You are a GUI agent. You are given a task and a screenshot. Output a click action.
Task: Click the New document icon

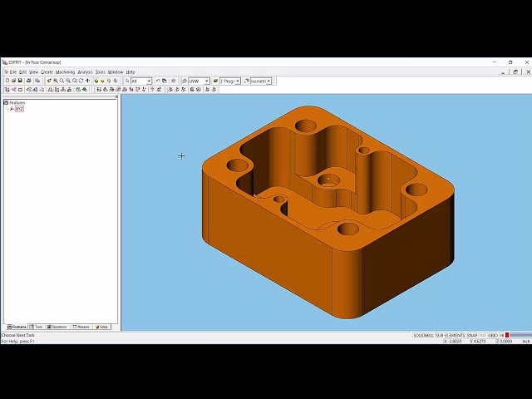click(x=7, y=81)
